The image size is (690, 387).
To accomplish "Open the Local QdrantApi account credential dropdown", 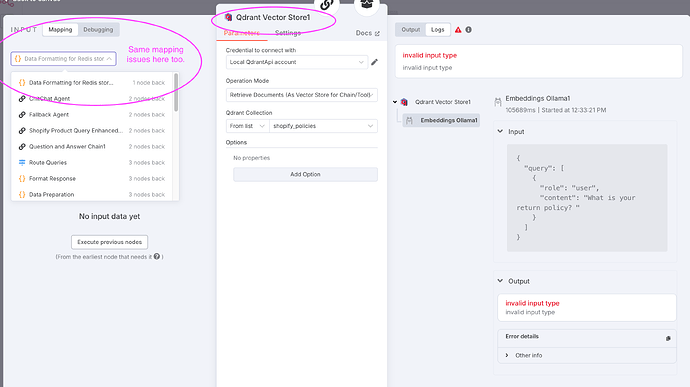I will (x=297, y=62).
